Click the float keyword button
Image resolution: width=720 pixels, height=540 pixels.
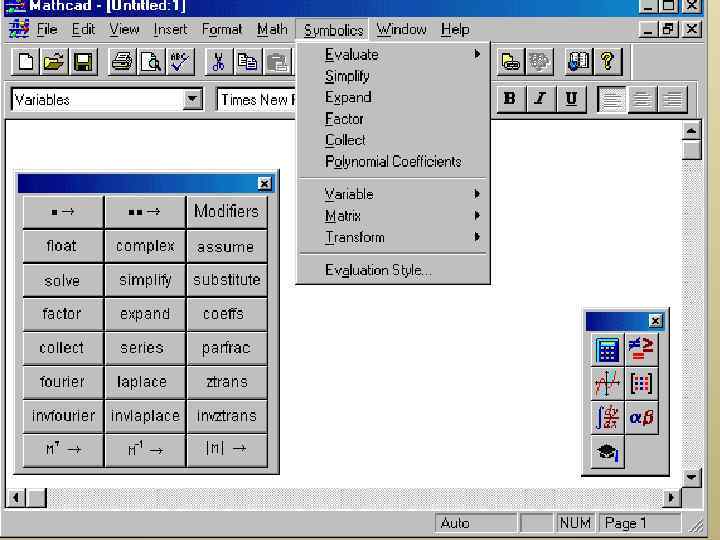[63, 246]
